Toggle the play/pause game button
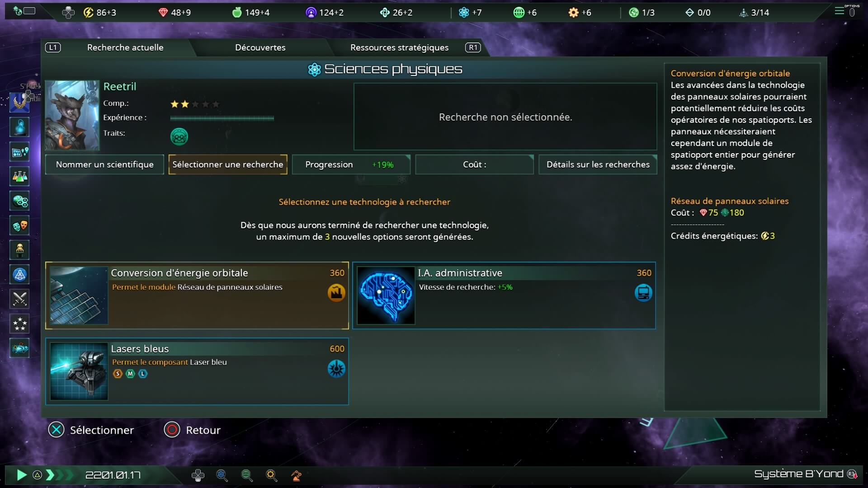This screenshot has height=488, width=868. [x=21, y=475]
